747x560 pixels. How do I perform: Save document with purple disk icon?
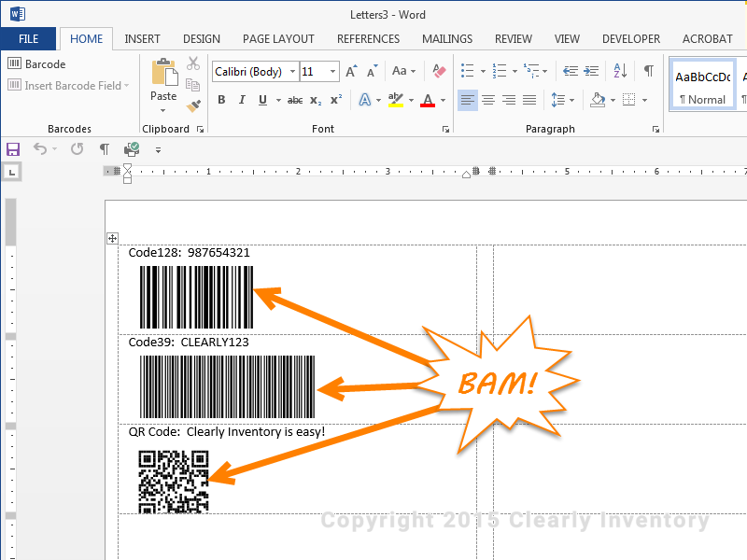click(13, 149)
